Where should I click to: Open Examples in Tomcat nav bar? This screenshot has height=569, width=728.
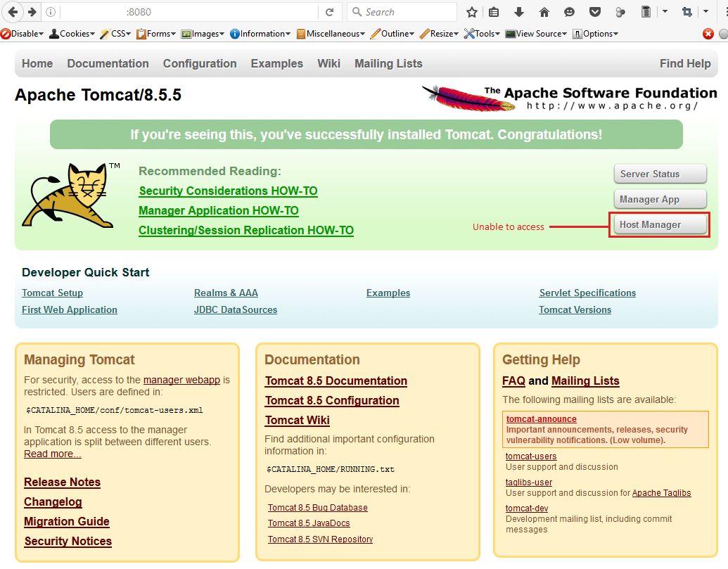click(x=276, y=63)
